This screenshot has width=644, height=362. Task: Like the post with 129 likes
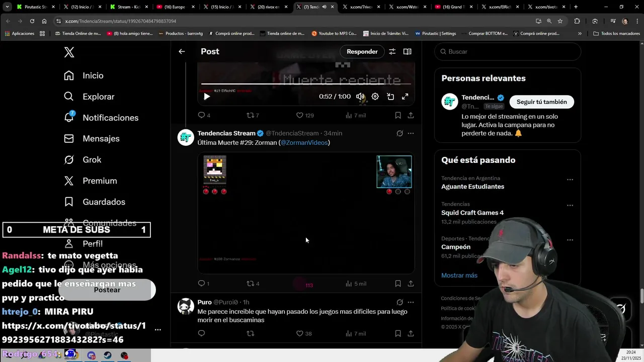pos(304,115)
